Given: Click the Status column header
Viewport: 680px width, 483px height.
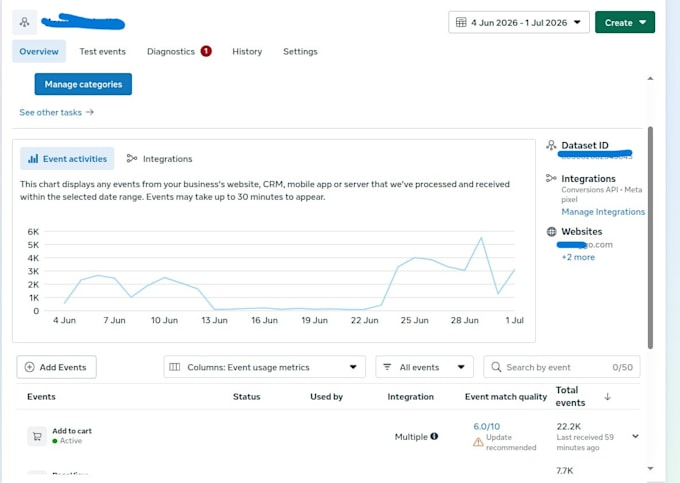Looking at the screenshot, I should [246, 397].
